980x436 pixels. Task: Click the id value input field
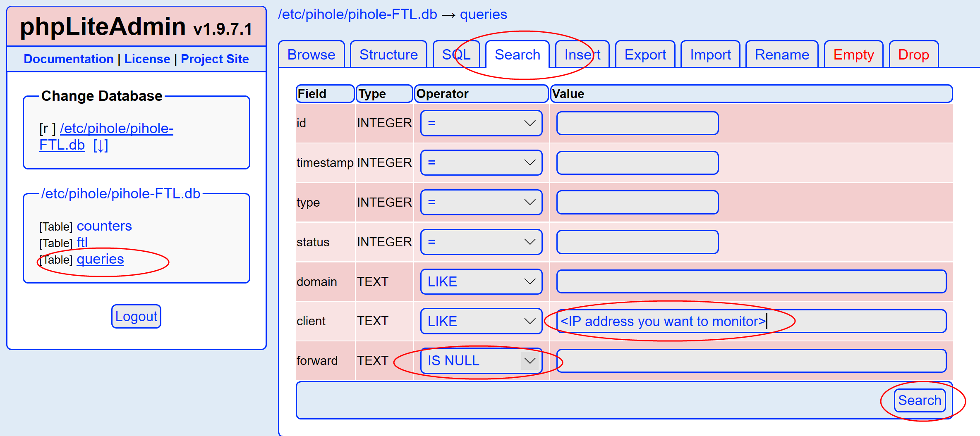[637, 123]
